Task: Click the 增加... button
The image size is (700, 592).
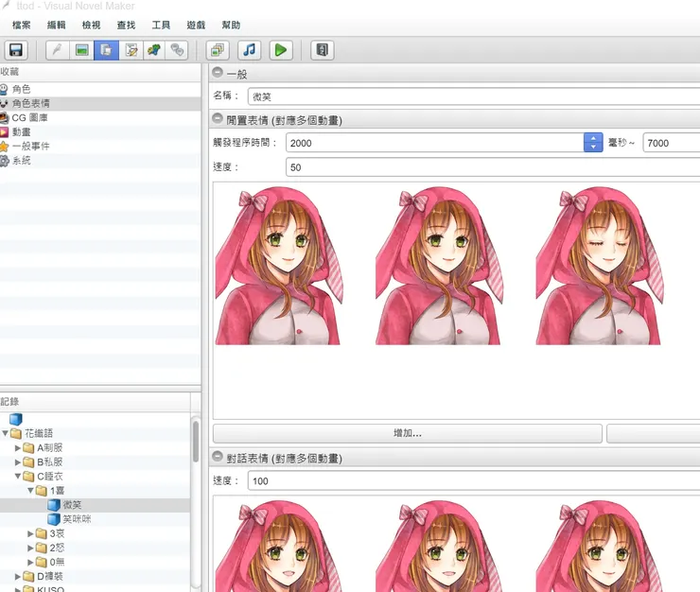Action: (x=407, y=433)
